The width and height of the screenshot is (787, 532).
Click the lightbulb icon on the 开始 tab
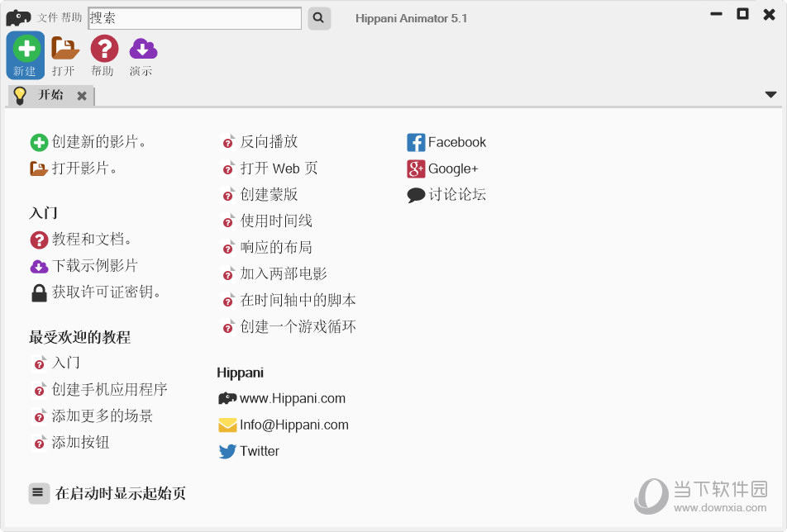tap(20, 95)
